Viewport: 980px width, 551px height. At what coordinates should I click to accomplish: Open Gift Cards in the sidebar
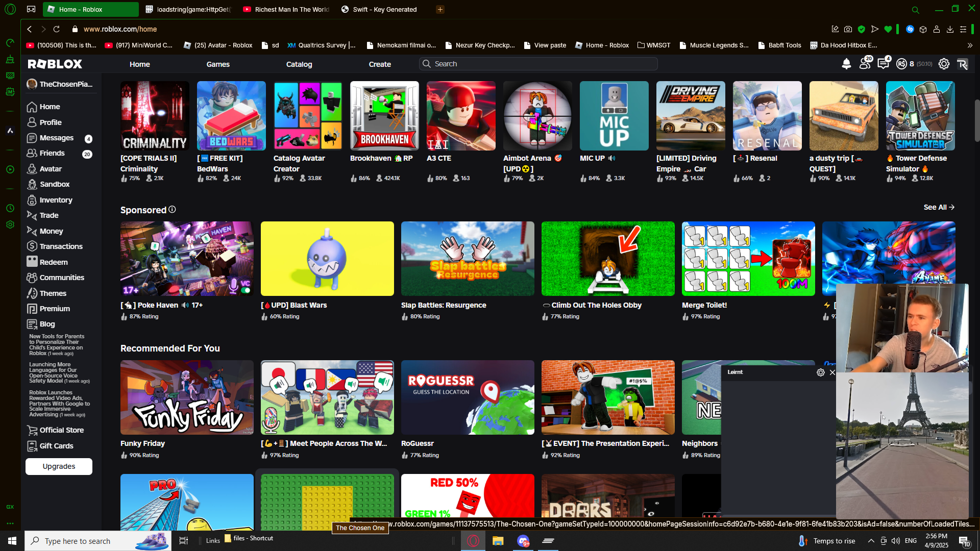[x=56, y=446]
